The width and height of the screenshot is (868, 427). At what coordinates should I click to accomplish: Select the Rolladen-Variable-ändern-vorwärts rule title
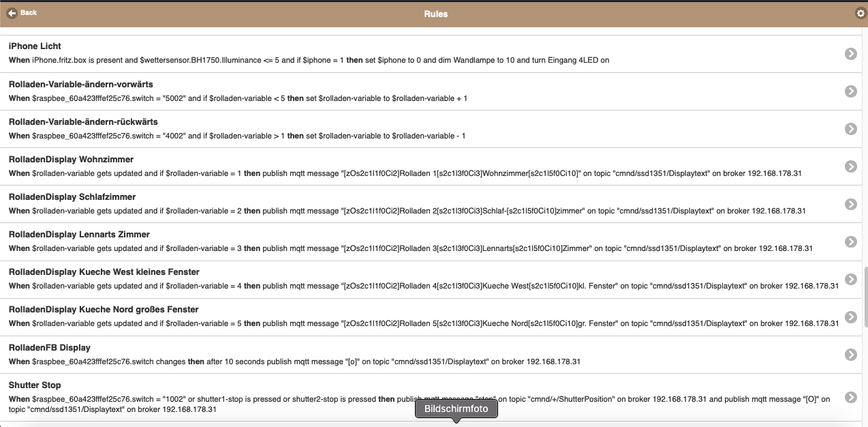pyautogui.click(x=80, y=84)
